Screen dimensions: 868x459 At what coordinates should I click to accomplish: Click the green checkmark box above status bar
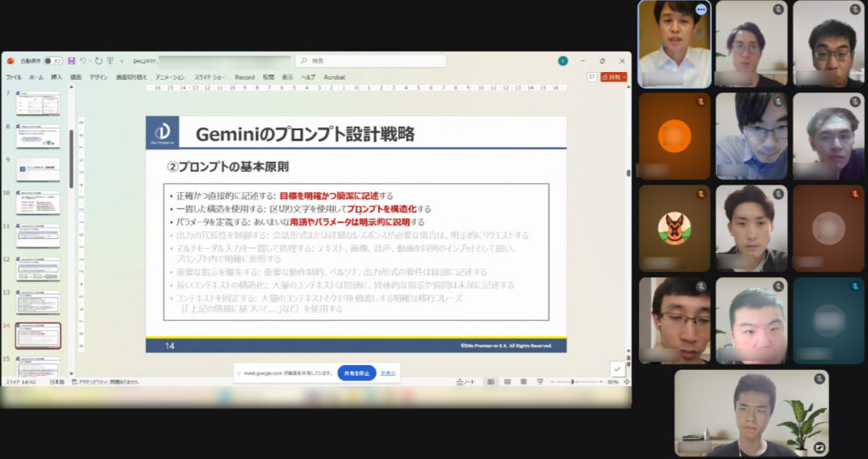pos(617,369)
